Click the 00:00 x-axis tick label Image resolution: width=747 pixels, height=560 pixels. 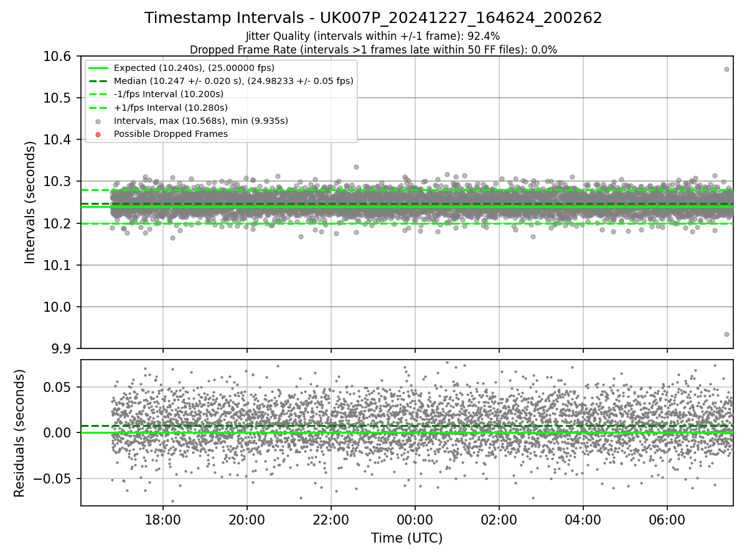click(x=415, y=519)
